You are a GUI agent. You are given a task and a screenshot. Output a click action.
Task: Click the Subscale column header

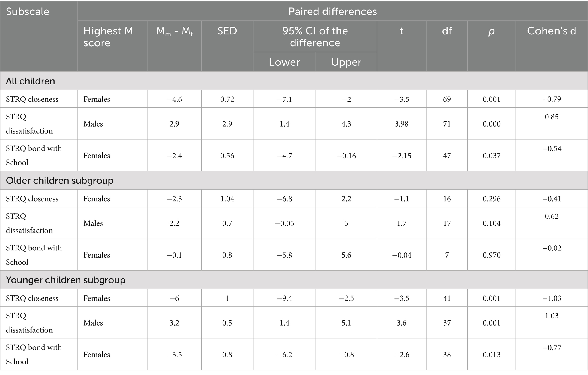point(28,12)
